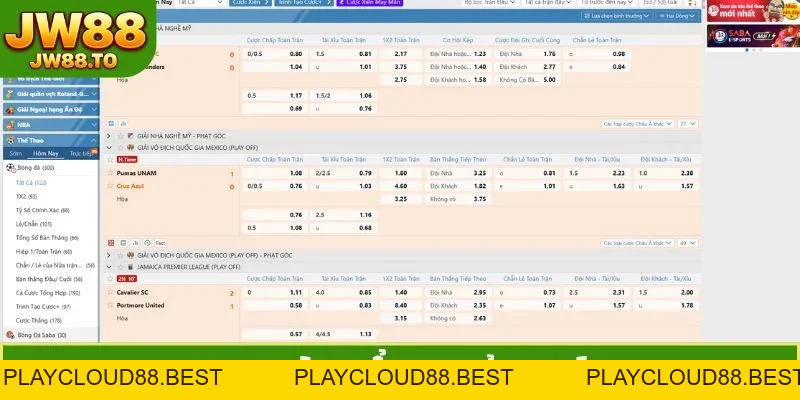800x400 pixels.
Task: Click the Thể Thao sports ball icon
Action: pyautogui.click(x=9, y=140)
